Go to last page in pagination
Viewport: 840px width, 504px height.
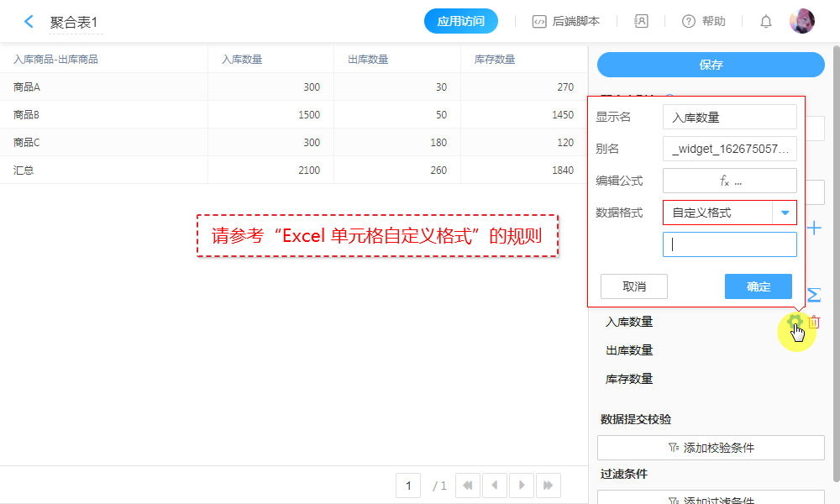(x=549, y=485)
